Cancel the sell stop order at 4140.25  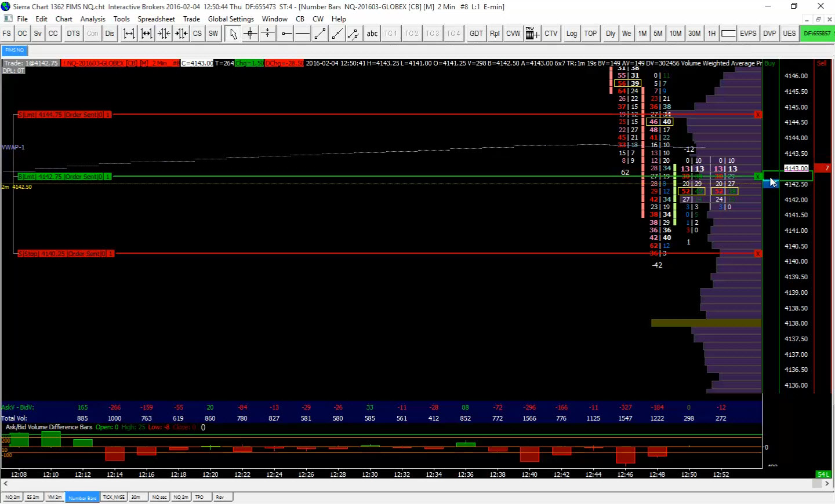pyautogui.click(x=758, y=254)
